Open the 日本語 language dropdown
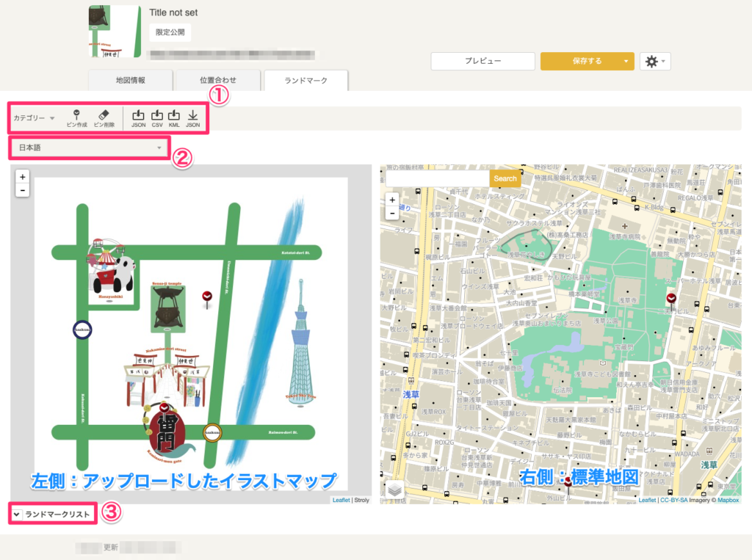The width and height of the screenshot is (752, 560). click(89, 148)
